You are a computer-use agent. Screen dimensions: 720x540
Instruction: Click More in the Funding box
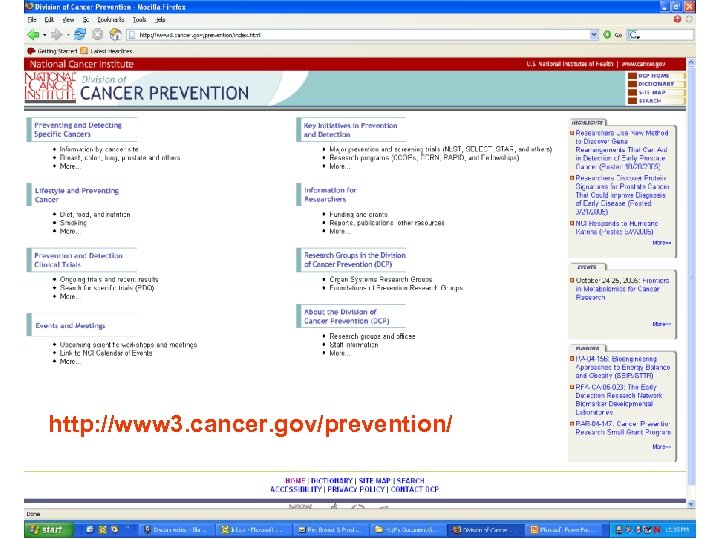[661, 447]
